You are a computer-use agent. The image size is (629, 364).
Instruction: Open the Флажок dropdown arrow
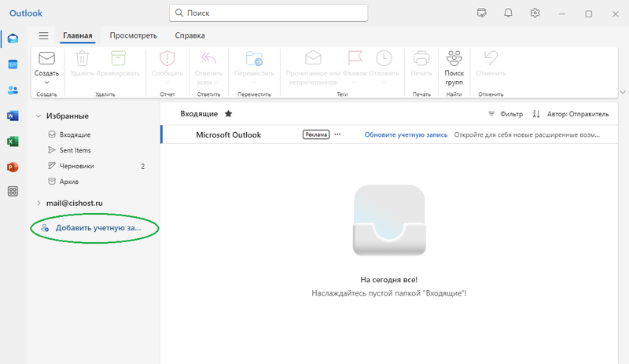click(x=355, y=83)
